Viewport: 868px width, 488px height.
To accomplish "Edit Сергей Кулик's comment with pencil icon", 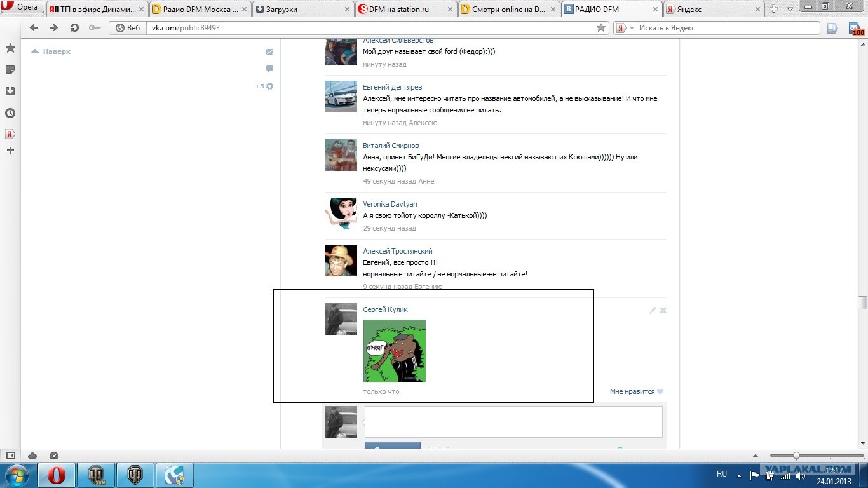I will (653, 310).
